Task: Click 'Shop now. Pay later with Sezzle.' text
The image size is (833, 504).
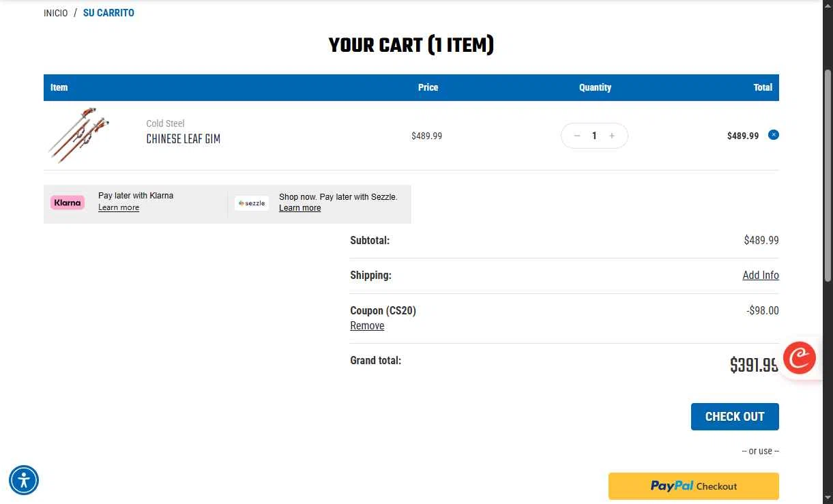Action: [x=338, y=196]
